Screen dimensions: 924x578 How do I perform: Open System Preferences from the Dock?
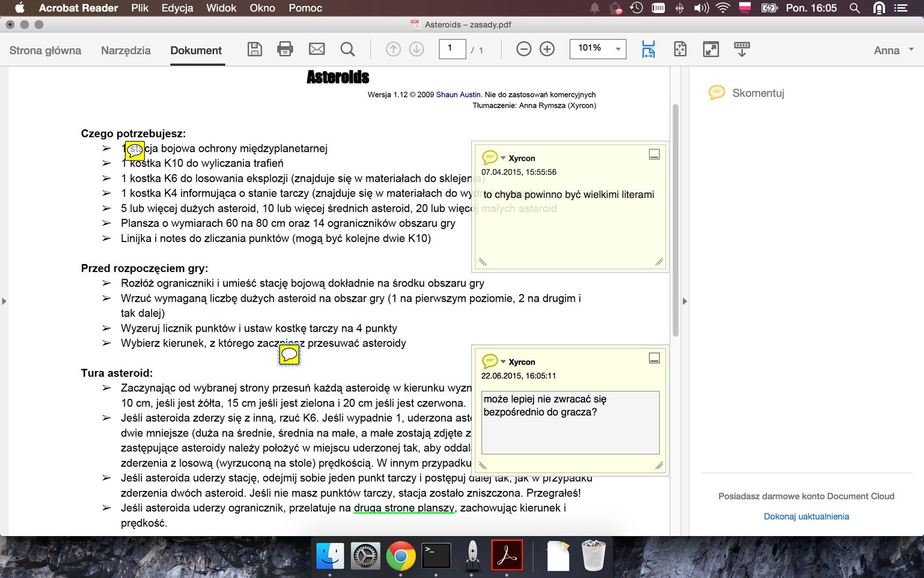point(365,556)
